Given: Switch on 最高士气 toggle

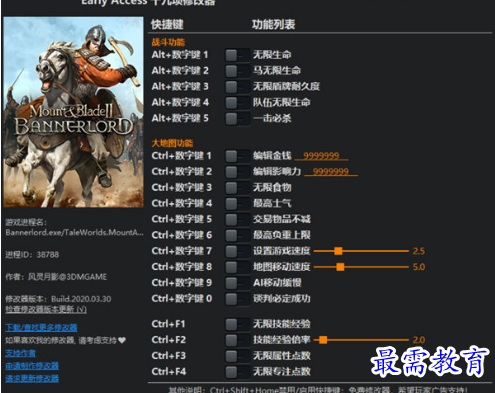Looking at the screenshot, I should click(237, 203).
